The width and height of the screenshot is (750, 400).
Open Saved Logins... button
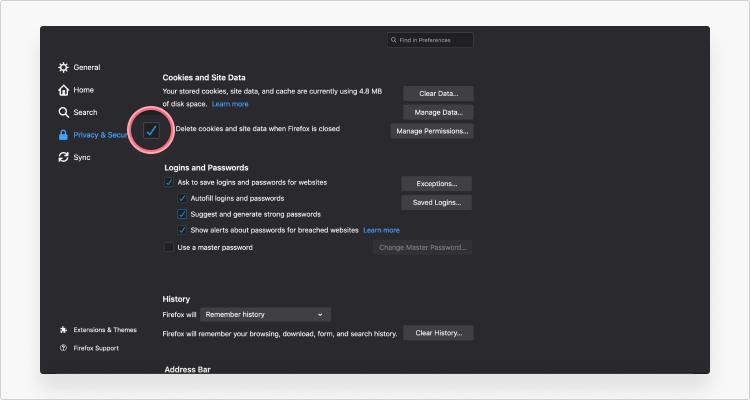436,202
